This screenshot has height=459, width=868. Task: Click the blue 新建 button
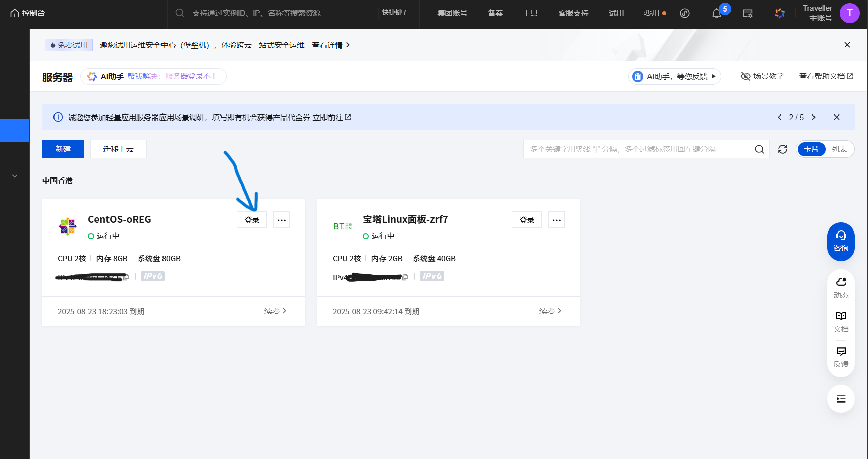click(x=63, y=149)
